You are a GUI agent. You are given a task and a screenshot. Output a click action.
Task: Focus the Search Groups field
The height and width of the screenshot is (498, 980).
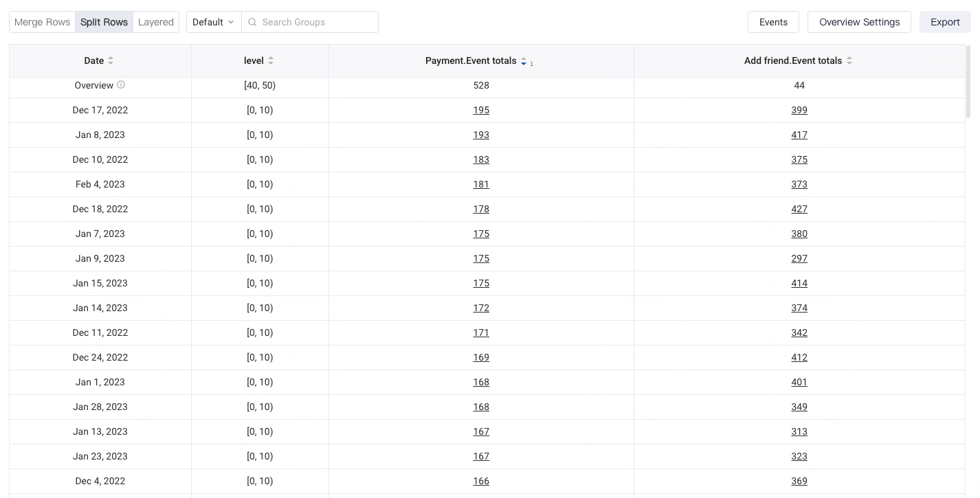[x=310, y=22]
